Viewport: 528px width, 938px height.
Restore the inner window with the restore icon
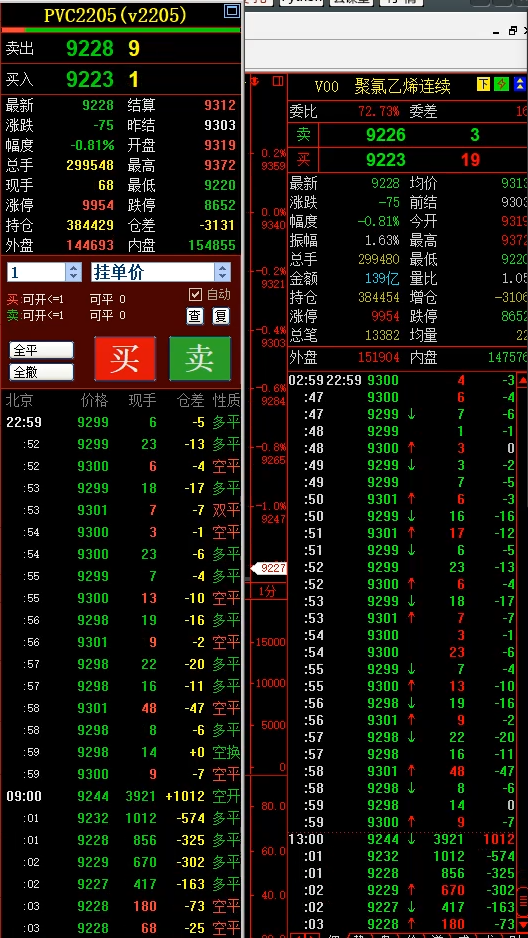pos(512,31)
